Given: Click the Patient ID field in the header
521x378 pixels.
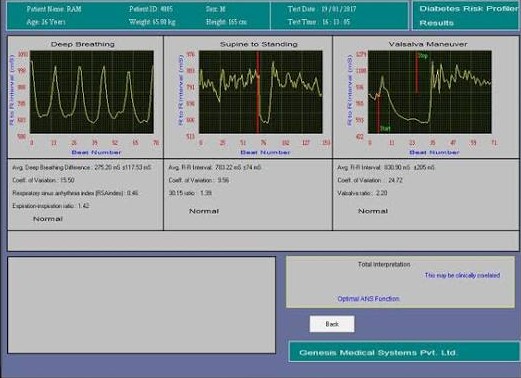Looking at the screenshot, I should (151, 9).
